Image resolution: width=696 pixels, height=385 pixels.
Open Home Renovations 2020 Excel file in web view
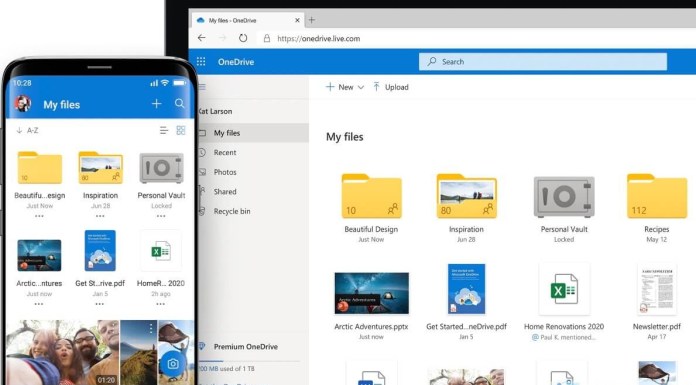pos(564,289)
